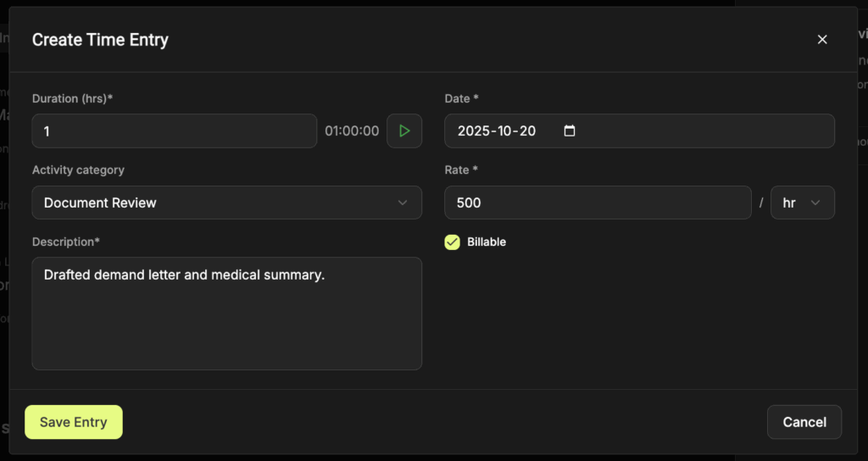Click the Duration (hrs) field label
This screenshot has width=868, height=461.
click(x=72, y=98)
